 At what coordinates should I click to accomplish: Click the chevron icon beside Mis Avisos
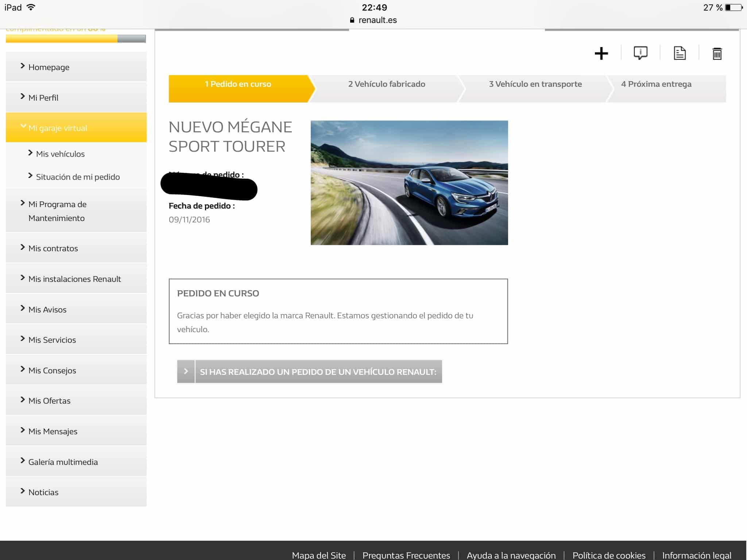[x=23, y=308]
